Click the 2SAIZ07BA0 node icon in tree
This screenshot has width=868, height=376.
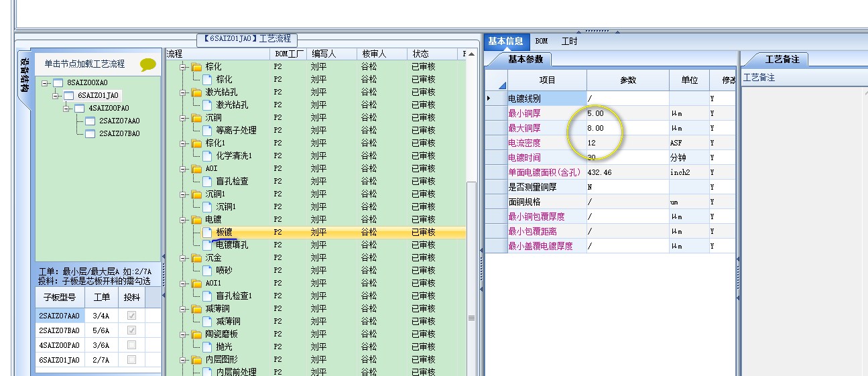[90, 133]
